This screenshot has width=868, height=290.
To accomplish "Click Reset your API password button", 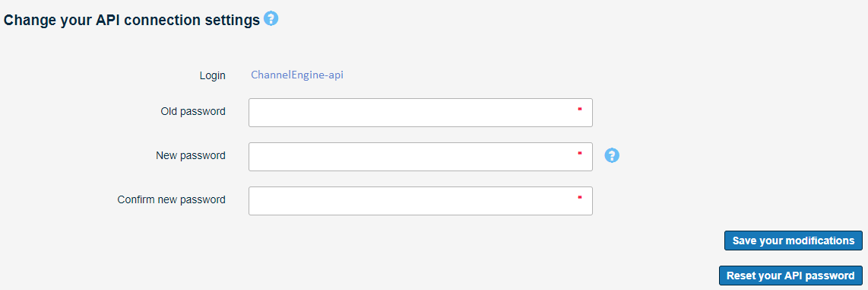I will tap(790, 276).
